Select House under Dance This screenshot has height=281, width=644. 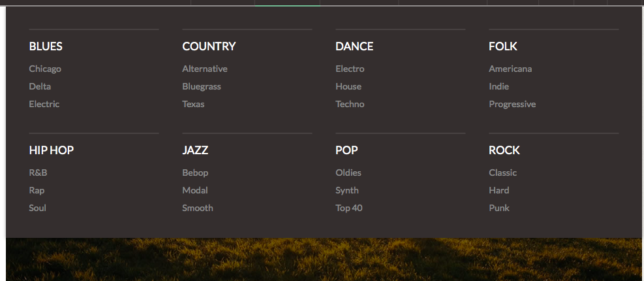pos(348,86)
